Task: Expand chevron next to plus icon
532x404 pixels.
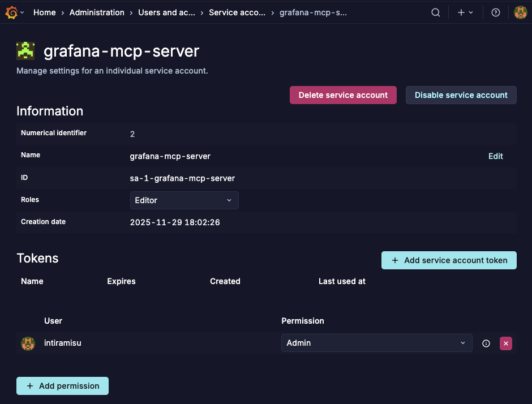Action: (x=470, y=12)
